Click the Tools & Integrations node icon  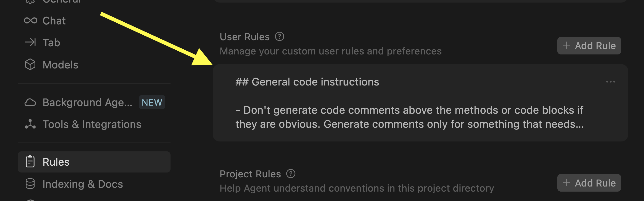(30, 124)
